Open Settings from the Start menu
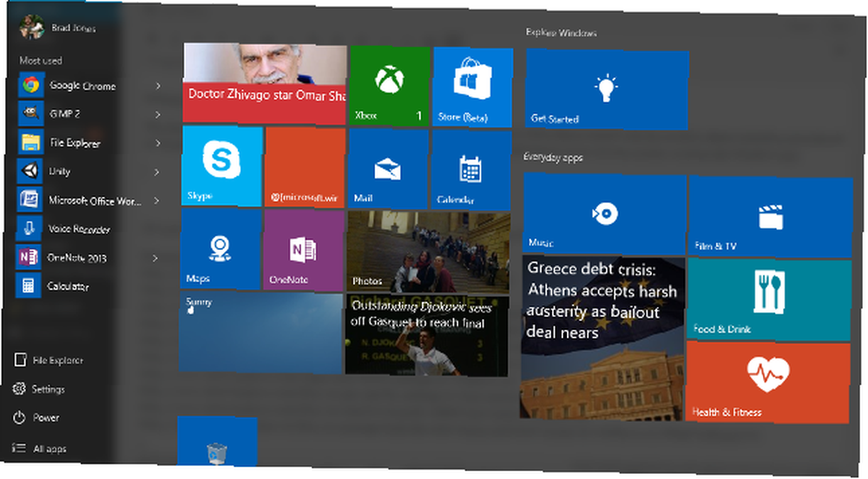This screenshot has width=868, height=479. pos(39,389)
